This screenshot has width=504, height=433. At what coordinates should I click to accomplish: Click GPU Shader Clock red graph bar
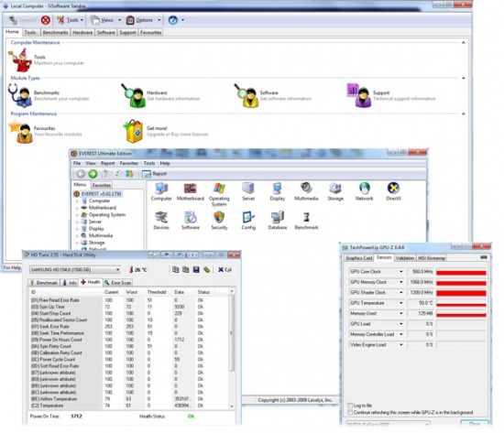pyautogui.click(x=461, y=293)
